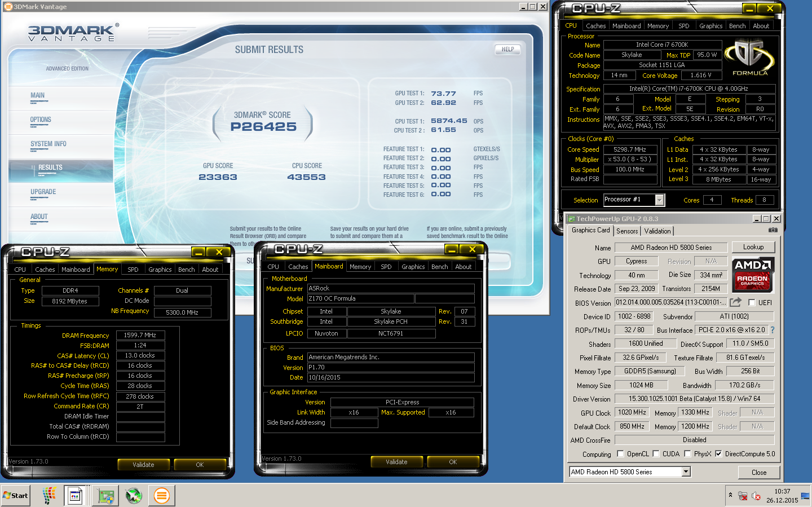Click the GPU-Z title bar app icon

[x=571, y=219]
